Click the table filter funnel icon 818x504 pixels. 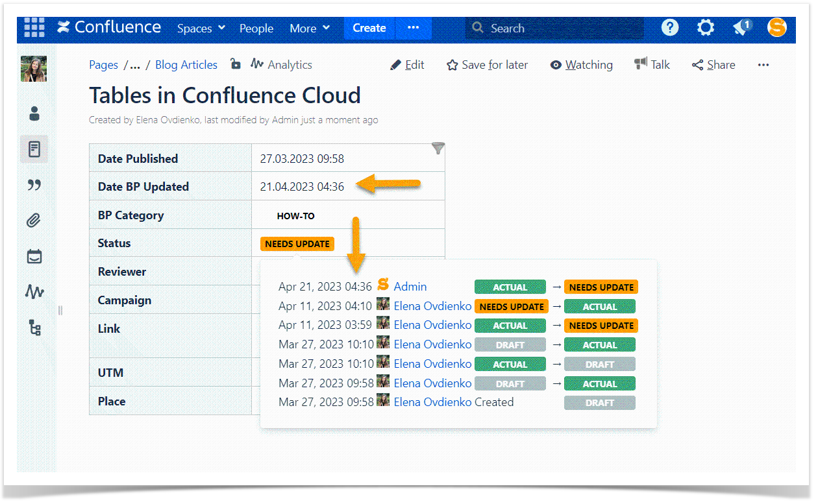[x=438, y=149]
